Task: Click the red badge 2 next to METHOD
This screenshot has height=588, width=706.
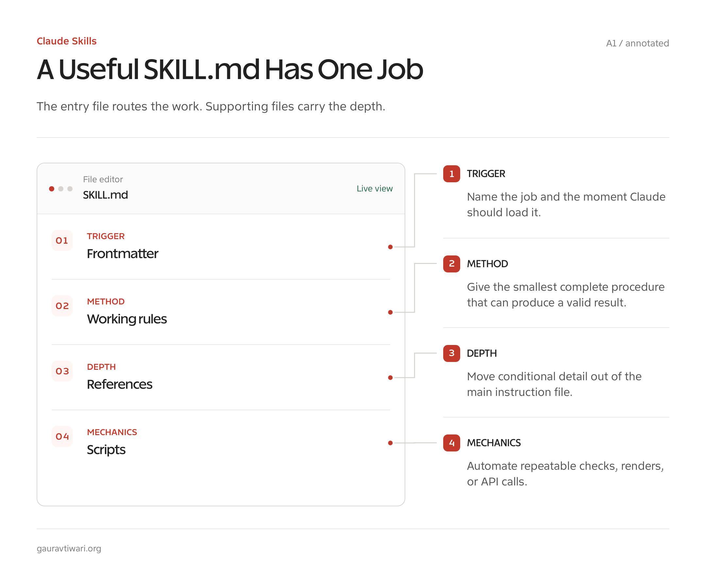Action: coord(451,264)
